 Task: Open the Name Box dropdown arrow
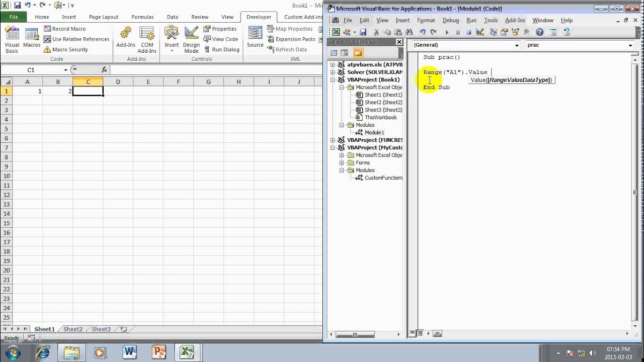(65, 70)
